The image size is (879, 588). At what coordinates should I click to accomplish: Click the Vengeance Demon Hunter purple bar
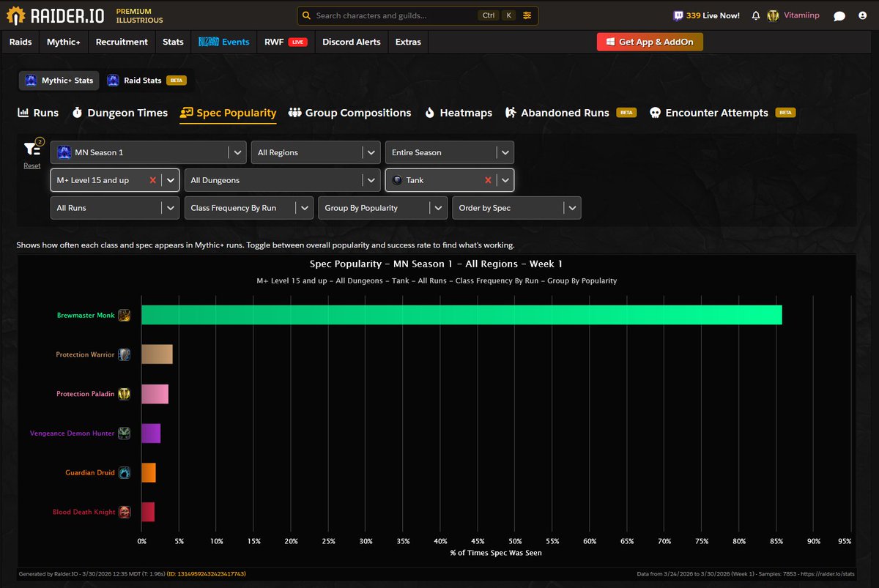(x=151, y=433)
